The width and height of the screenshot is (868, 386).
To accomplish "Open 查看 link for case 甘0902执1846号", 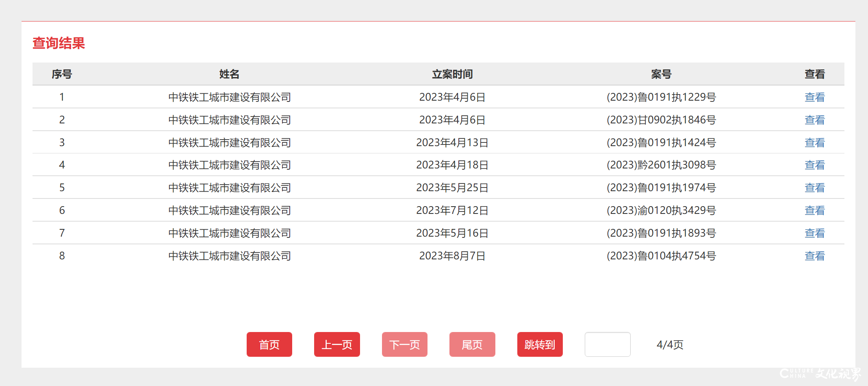I will (x=814, y=120).
